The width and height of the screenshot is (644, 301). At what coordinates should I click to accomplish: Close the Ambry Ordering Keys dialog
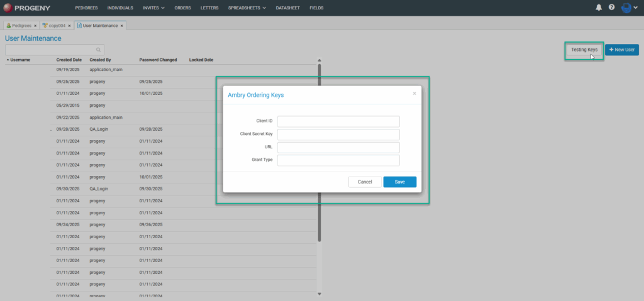414,94
